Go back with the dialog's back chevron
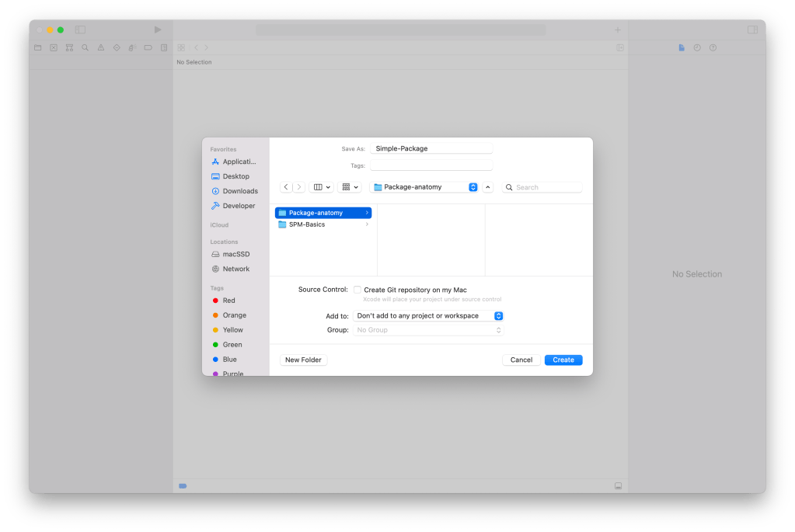Viewport: 795px width, 532px height. click(286, 187)
